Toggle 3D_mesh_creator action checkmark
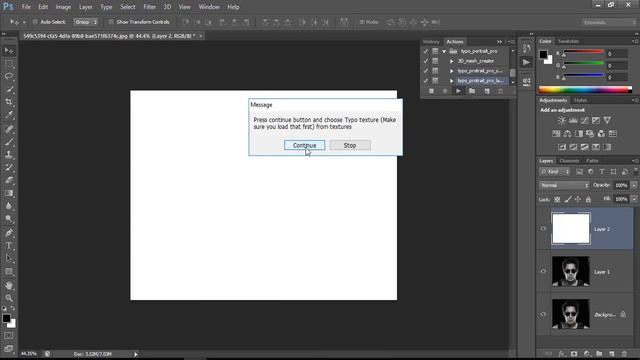Screen dimensions: 640x360 pos(426,61)
